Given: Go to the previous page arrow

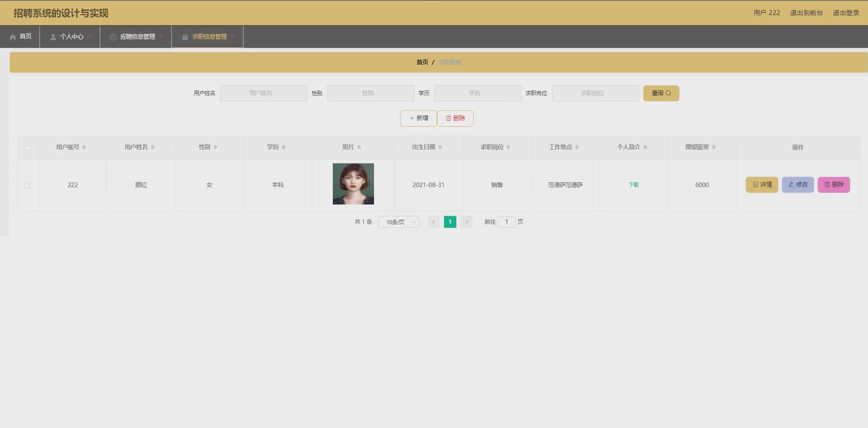Looking at the screenshot, I should pyautogui.click(x=433, y=222).
